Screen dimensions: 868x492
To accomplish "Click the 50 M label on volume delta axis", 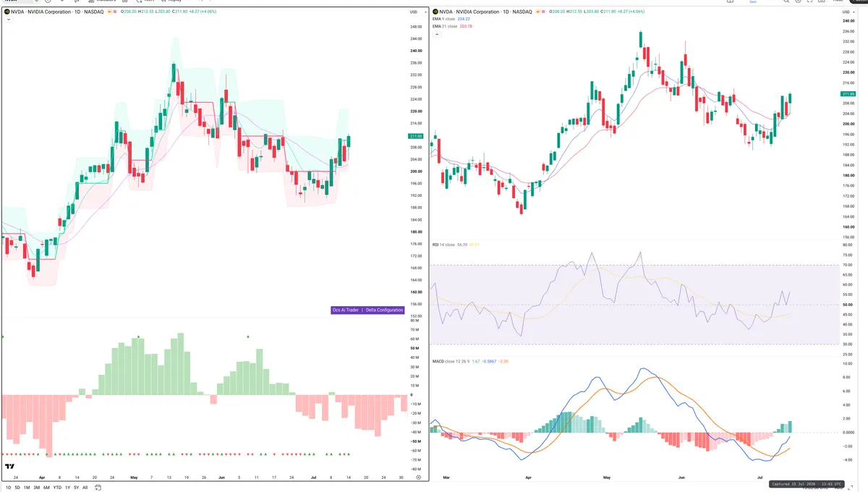I will 414,348.
